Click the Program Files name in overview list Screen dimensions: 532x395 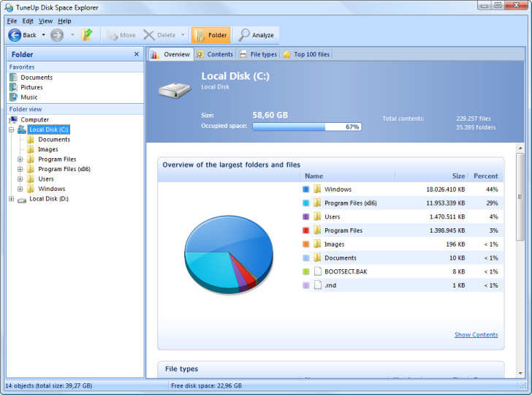coord(343,230)
